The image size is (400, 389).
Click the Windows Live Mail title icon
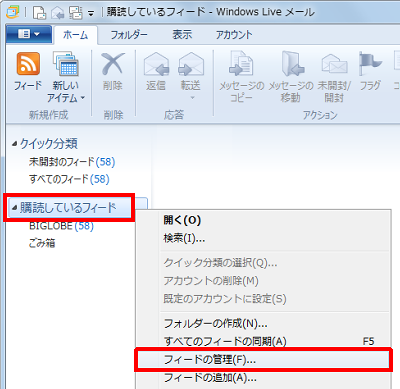pos(13,12)
